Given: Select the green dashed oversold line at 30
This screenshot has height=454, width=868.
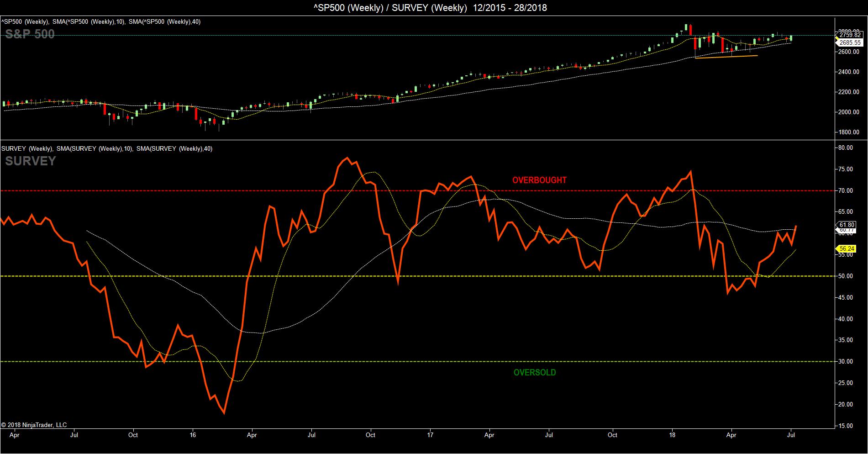Looking at the screenshot, I should (417, 361).
